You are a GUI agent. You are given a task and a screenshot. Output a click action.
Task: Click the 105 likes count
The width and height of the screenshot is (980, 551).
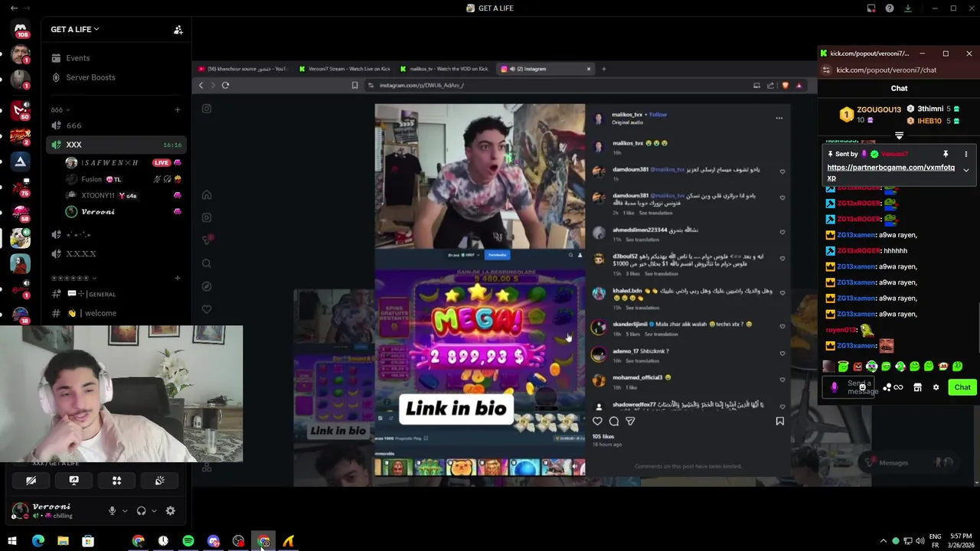tap(603, 436)
